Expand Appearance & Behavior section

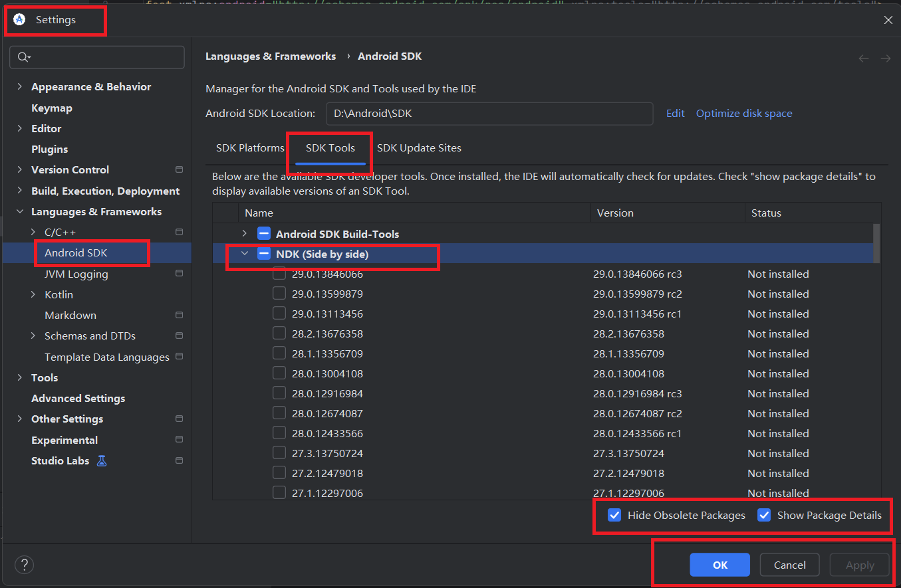19,87
